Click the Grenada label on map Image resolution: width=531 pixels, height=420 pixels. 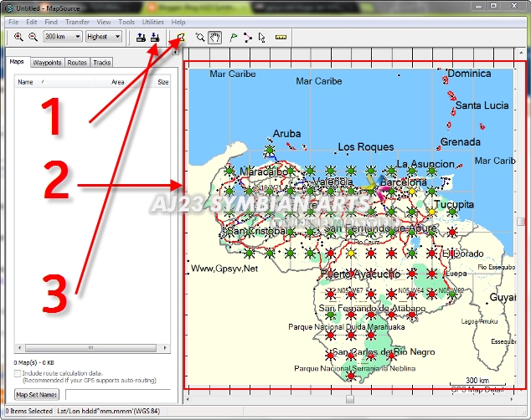(461, 141)
